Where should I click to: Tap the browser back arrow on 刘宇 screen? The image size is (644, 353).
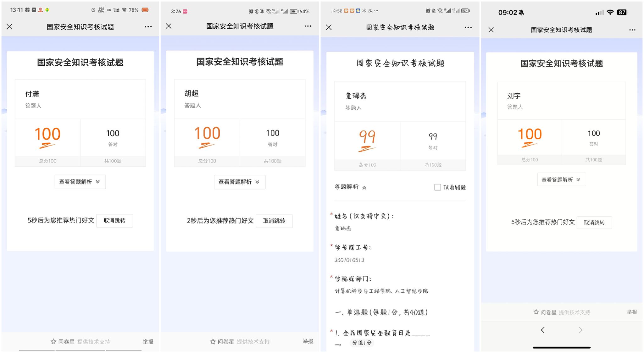pyautogui.click(x=543, y=330)
